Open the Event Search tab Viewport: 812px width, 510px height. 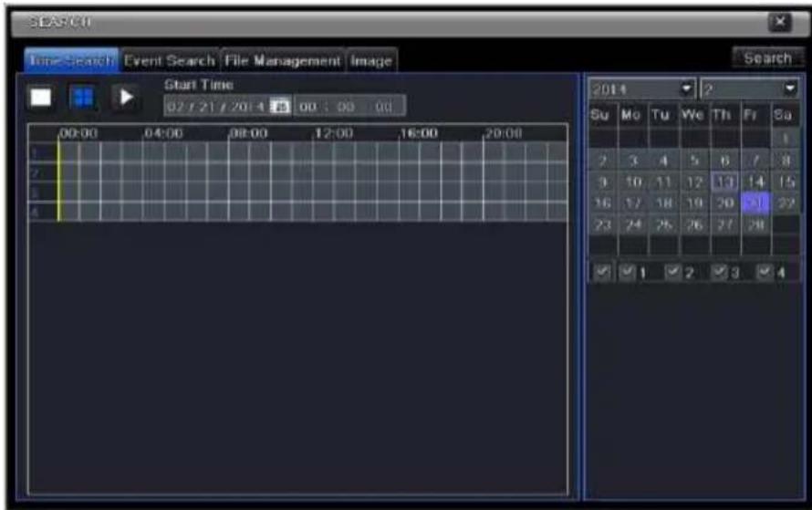[170, 61]
